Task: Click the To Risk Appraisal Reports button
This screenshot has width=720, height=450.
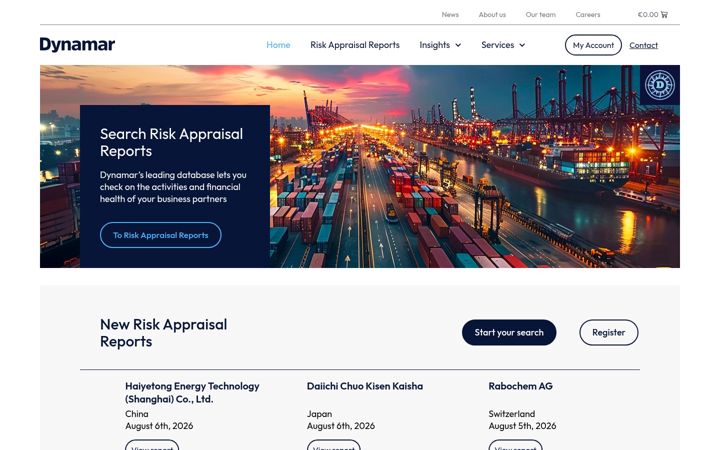Action: pos(161,235)
